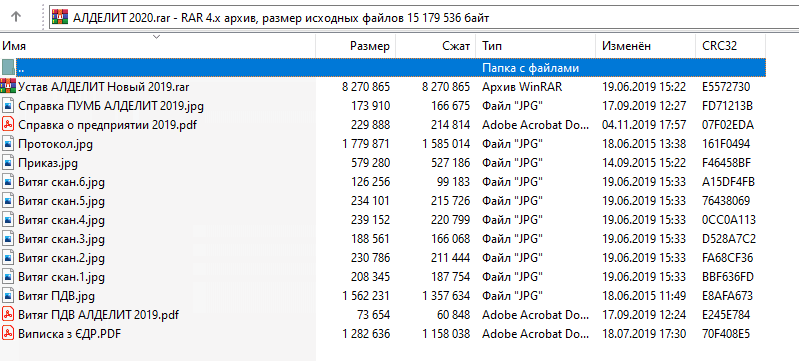This screenshot has width=799, height=361.
Task: Select the Протокол.jpg image icon
Action: 8,144
